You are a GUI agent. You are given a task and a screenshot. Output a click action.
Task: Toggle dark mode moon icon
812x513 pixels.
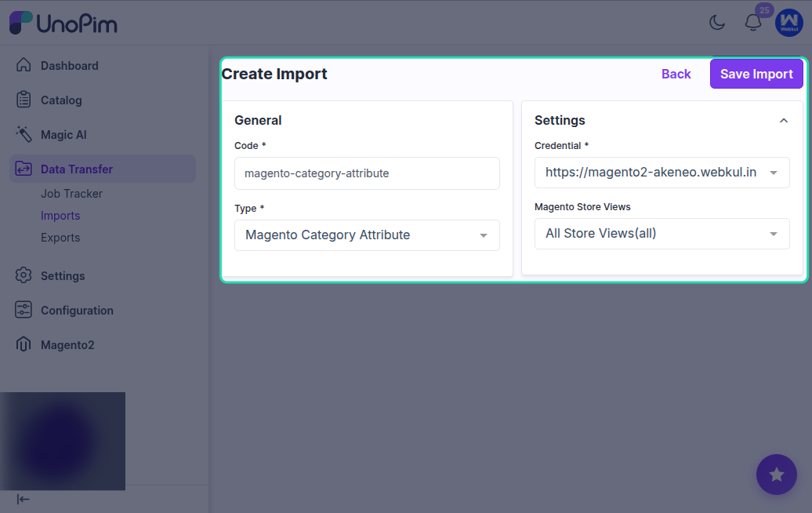click(717, 22)
